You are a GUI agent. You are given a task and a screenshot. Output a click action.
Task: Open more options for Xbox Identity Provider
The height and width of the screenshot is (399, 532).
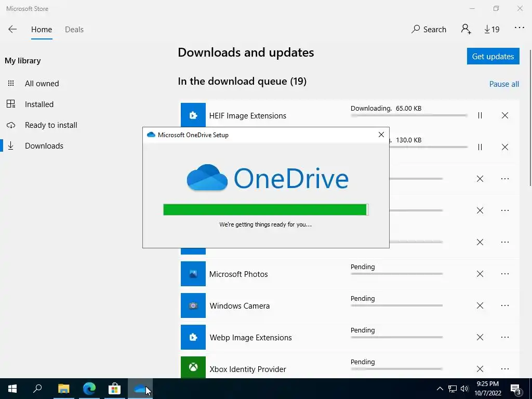[x=505, y=369]
